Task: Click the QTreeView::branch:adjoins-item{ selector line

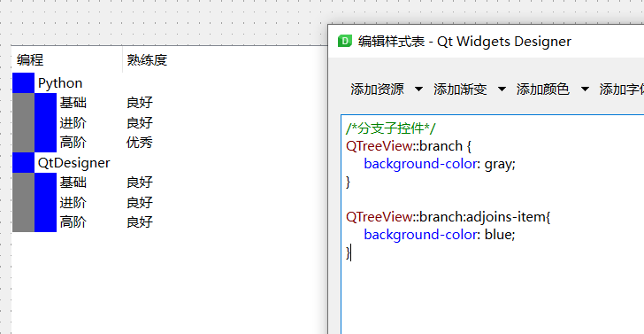Action: tap(448, 217)
